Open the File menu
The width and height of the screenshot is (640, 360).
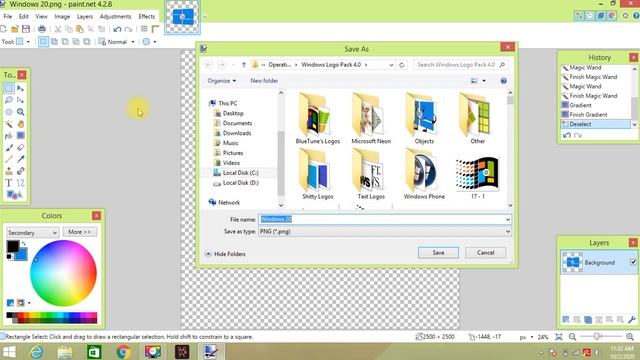8,16
